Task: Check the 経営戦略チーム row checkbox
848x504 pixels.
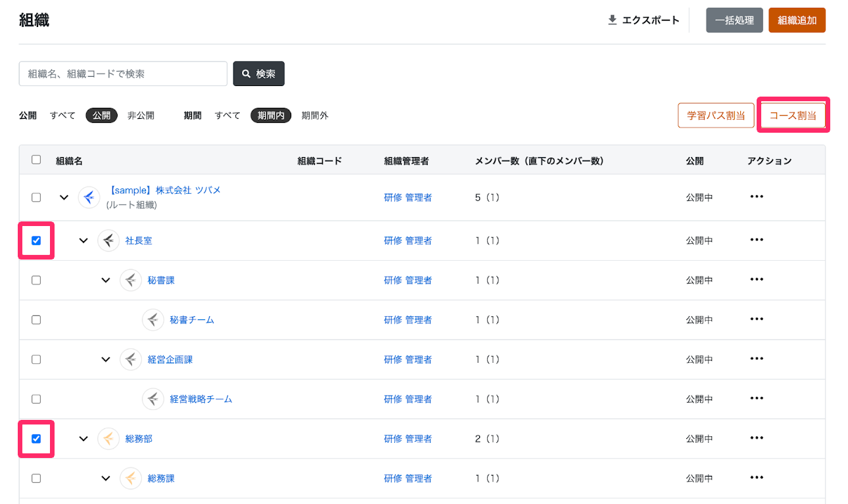Action: (x=36, y=399)
